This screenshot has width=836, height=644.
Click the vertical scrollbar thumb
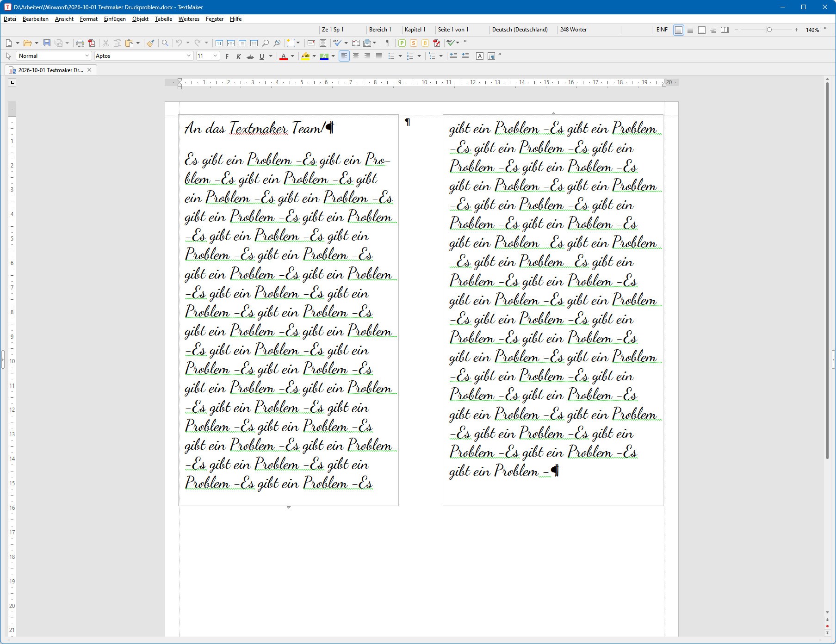pyautogui.click(x=827, y=271)
